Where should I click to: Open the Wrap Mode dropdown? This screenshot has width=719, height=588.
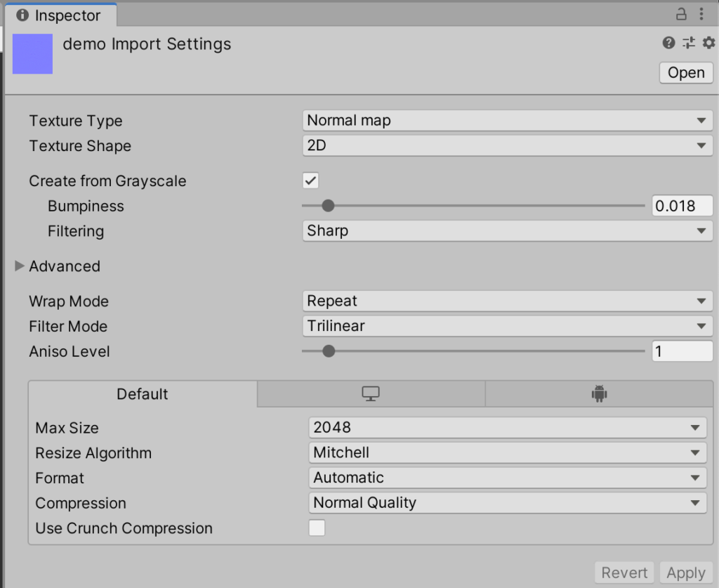coord(507,301)
